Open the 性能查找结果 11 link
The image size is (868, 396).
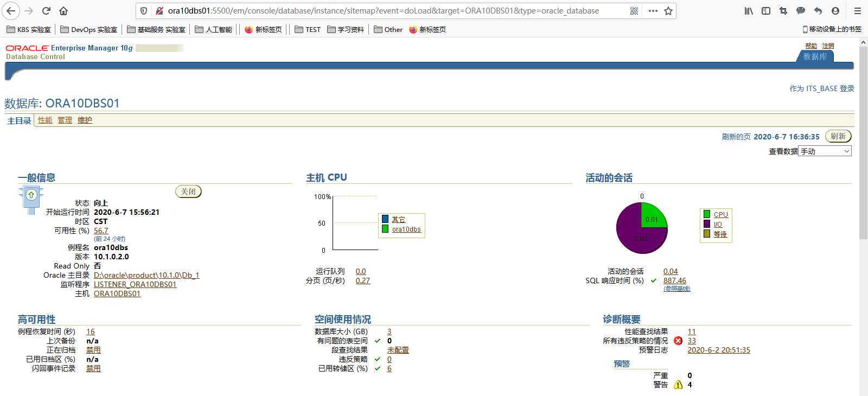pyautogui.click(x=692, y=331)
